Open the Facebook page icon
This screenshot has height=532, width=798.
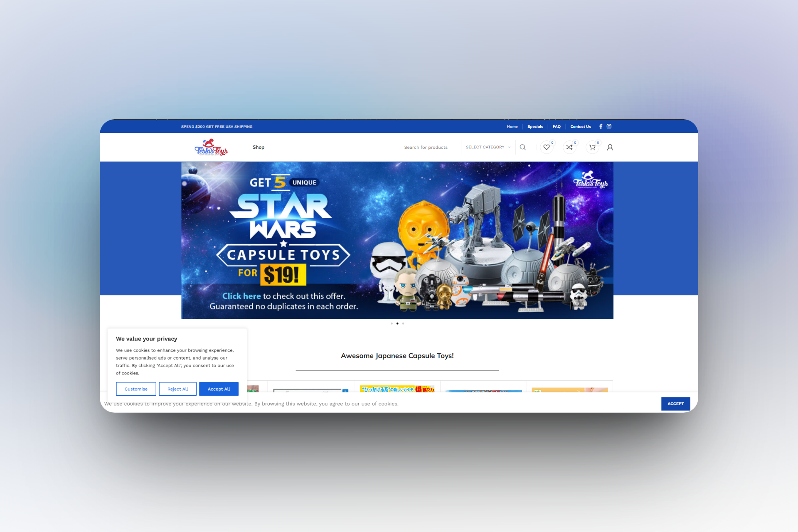click(601, 126)
